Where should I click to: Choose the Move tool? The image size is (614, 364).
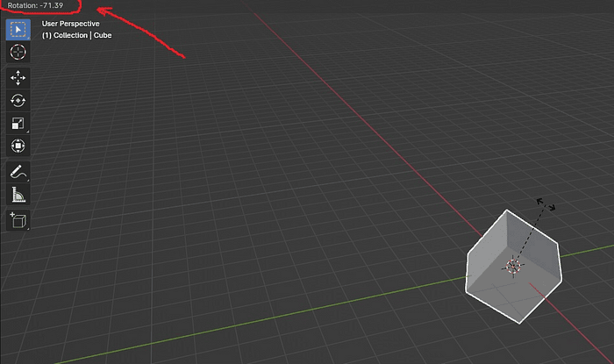18,78
